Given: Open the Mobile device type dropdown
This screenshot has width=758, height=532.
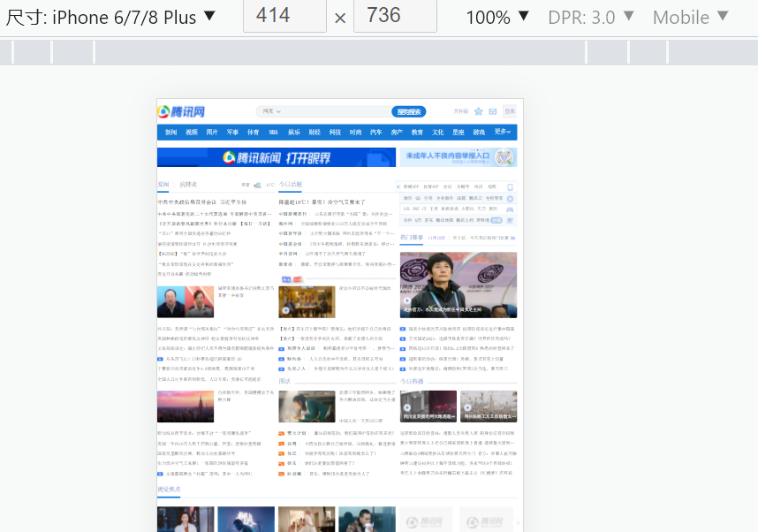Looking at the screenshot, I should coord(690,18).
